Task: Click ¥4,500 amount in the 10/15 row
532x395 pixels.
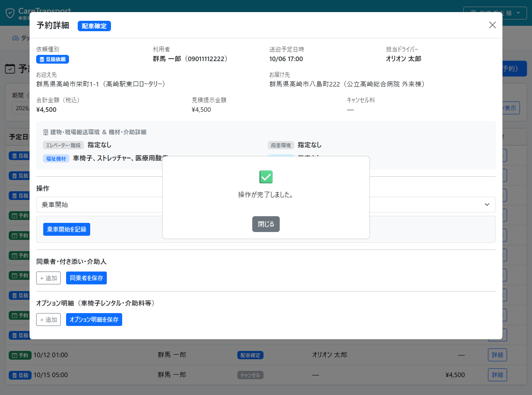Action: tap(455, 375)
